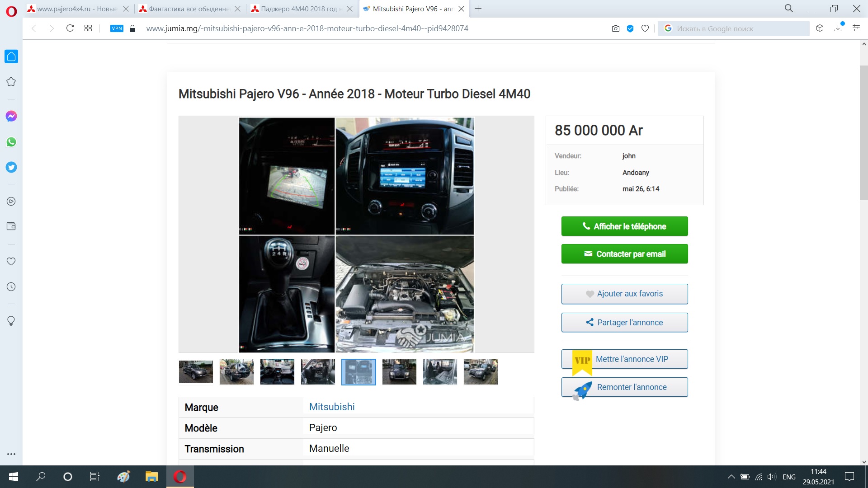Open Messenger in Opera sidebar

(x=11, y=116)
